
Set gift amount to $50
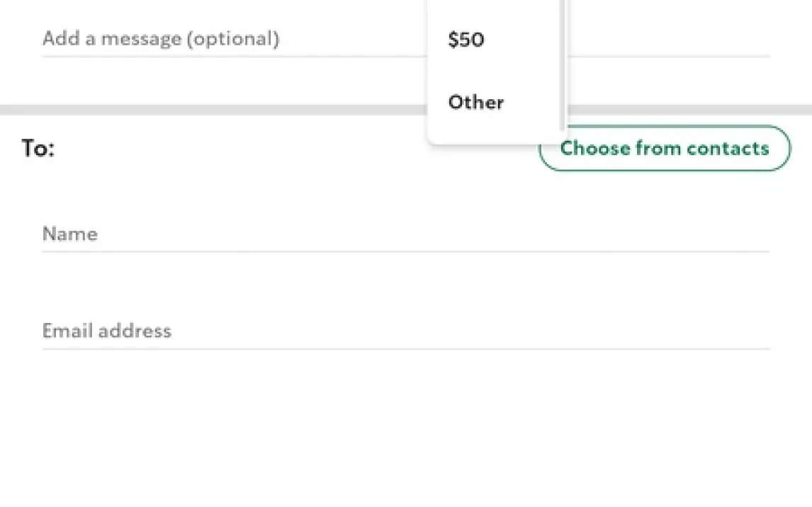[466, 40]
